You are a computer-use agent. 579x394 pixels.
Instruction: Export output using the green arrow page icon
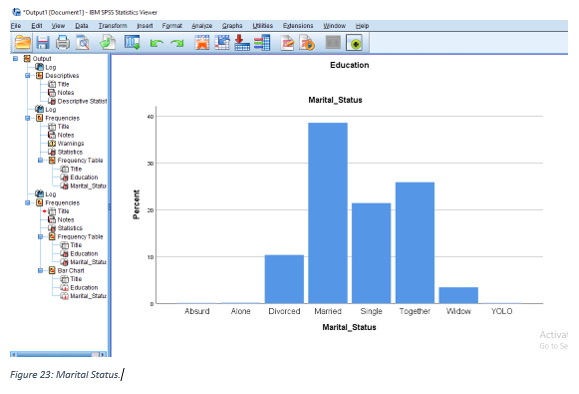click(x=108, y=43)
